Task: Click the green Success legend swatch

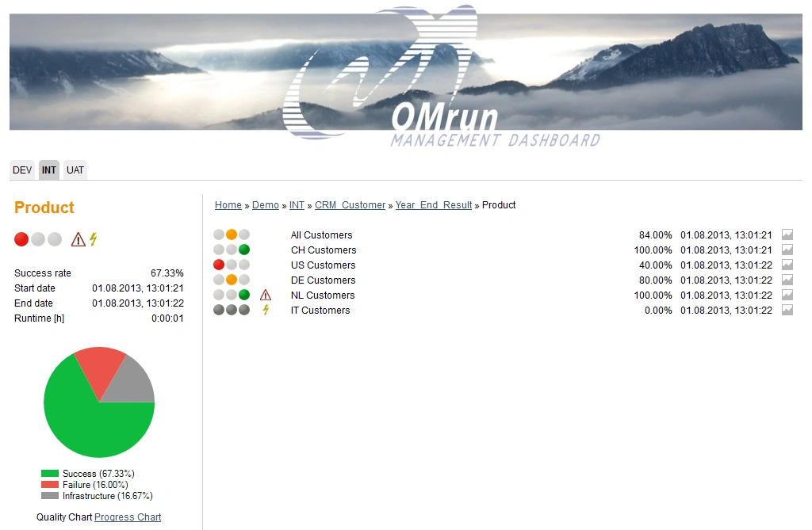Action: coord(50,473)
